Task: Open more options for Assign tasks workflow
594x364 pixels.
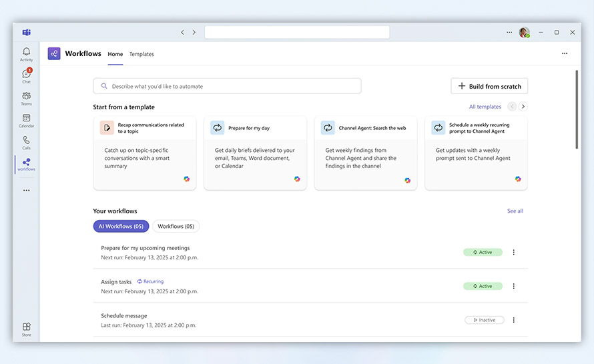Action: [x=513, y=286]
